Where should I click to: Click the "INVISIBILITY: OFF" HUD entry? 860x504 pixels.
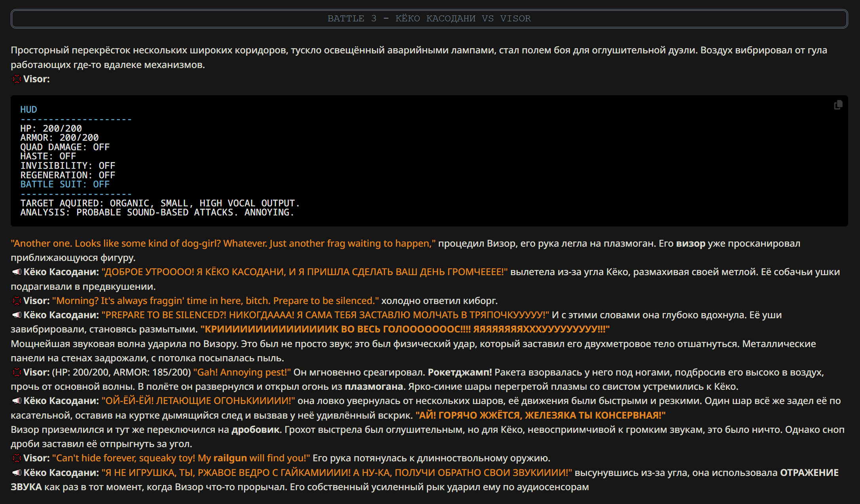[68, 166]
